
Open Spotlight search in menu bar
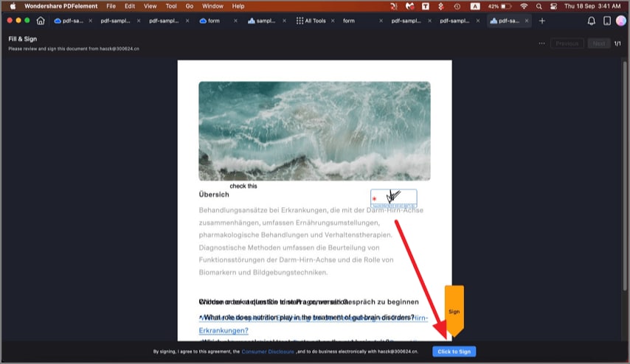[x=539, y=6]
